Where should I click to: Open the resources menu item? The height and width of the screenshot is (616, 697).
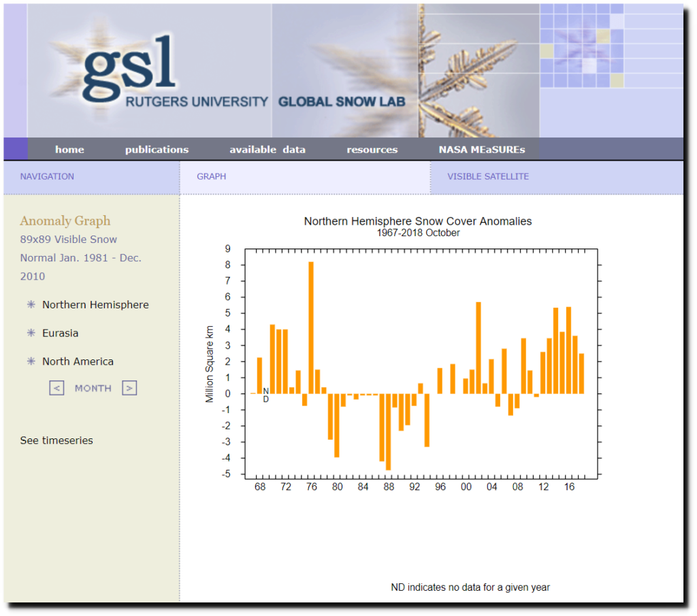372,150
